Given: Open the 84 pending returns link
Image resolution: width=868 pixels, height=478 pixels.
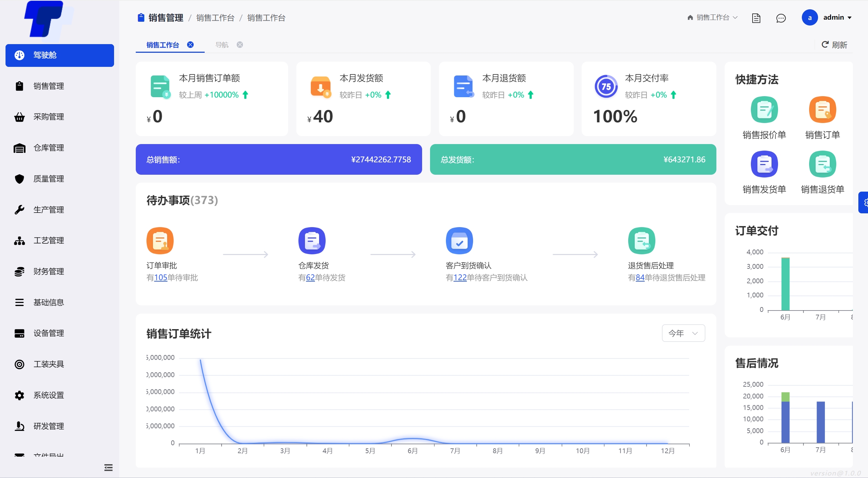Looking at the screenshot, I should pyautogui.click(x=640, y=278).
